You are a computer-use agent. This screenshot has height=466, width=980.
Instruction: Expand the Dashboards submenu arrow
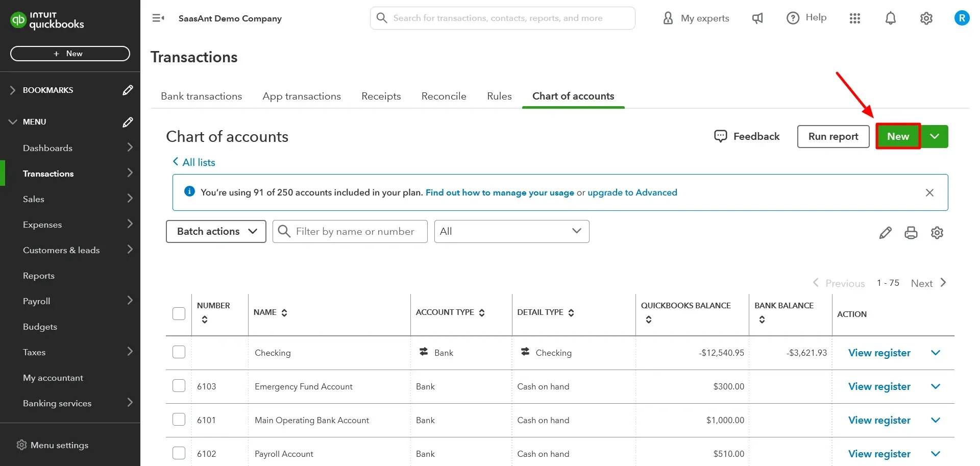pyautogui.click(x=130, y=148)
